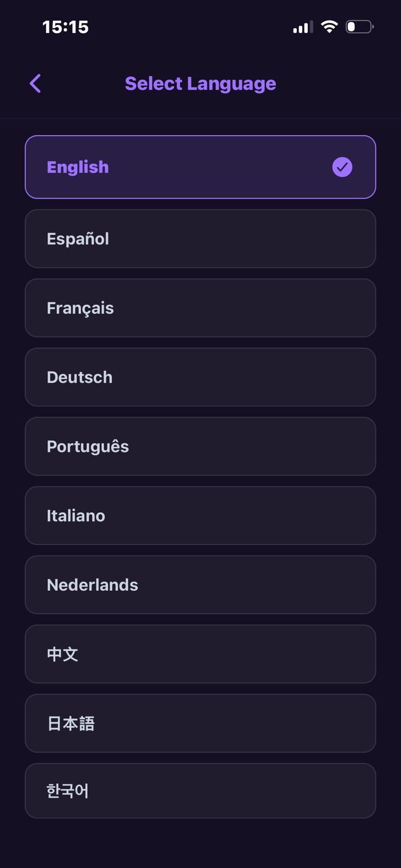Select the Português option
This screenshot has width=401, height=868.
coord(200,446)
